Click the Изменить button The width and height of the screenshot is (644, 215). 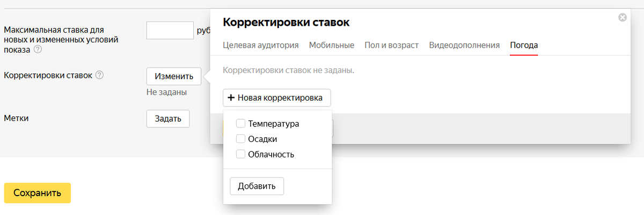(174, 76)
